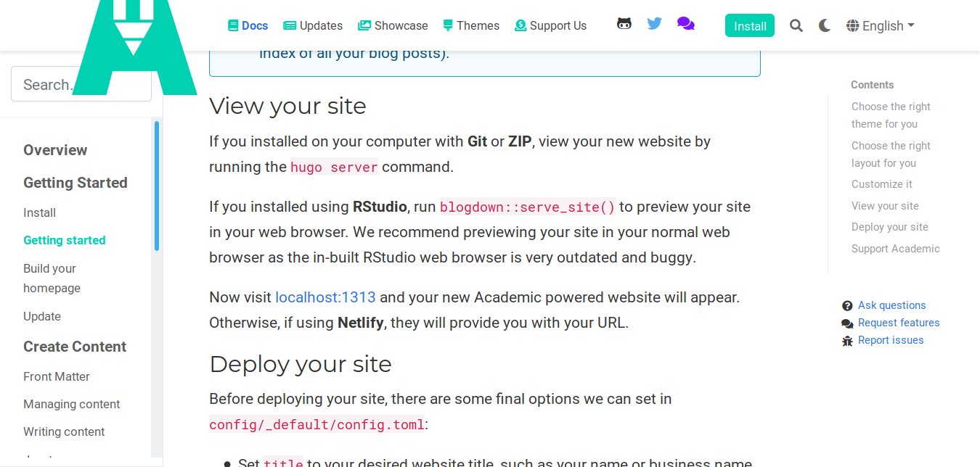The width and height of the screenshot is (980, 467).
Task: Follow the localhost:1313 link
Action: coord(325,297)
